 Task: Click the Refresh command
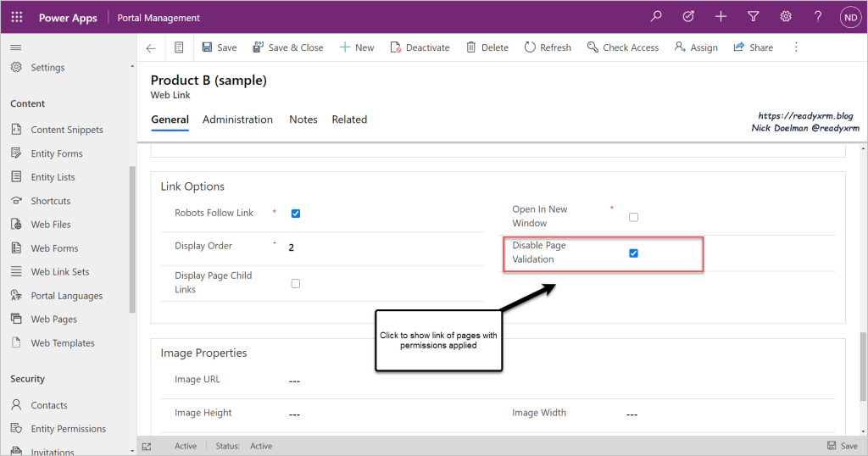548,48
